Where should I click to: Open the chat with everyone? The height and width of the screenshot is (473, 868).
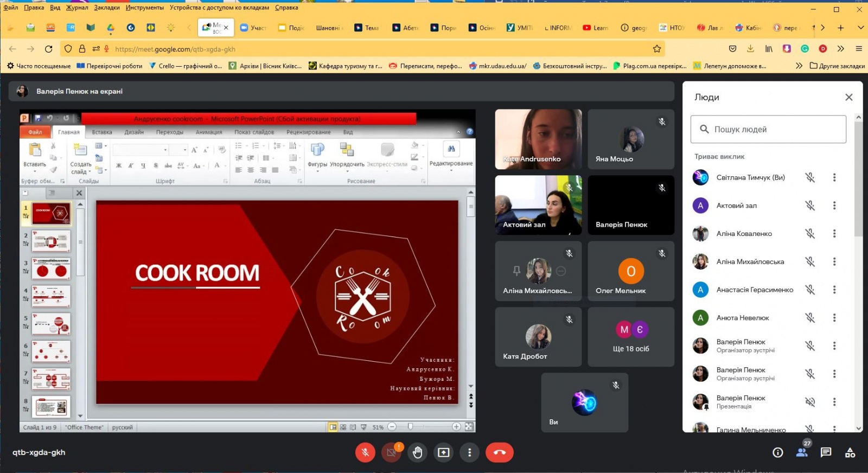(x=826, y=452)
